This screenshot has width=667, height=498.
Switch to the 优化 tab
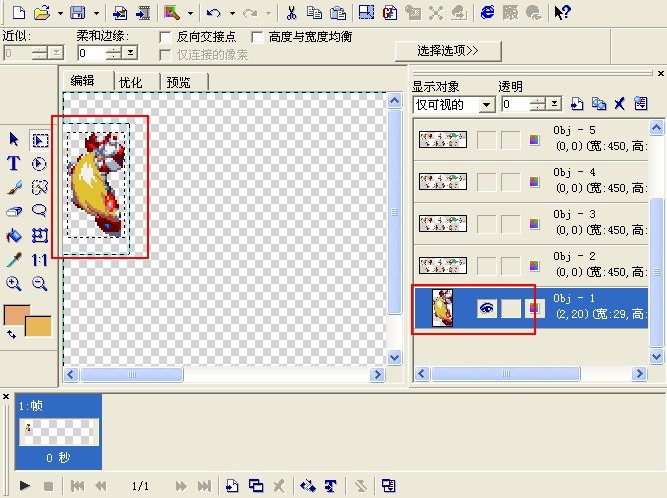point(131,82)
